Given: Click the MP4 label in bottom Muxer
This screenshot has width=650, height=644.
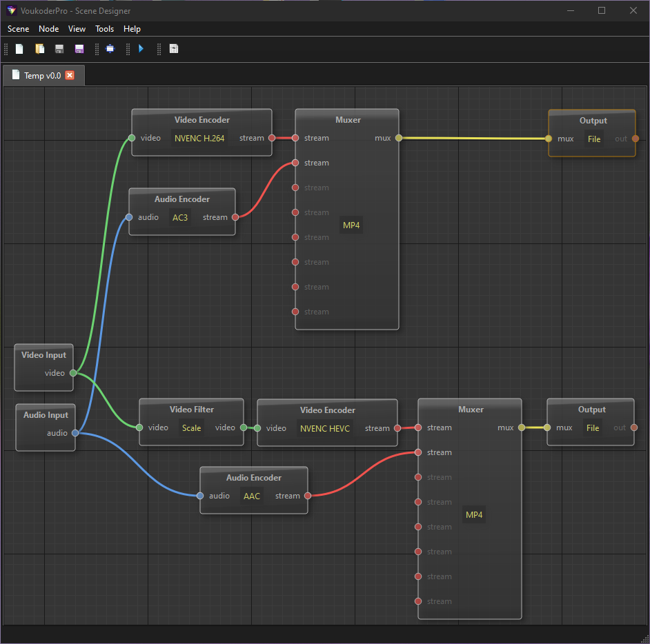Looking at the screenshot, I should click(474, 515).
